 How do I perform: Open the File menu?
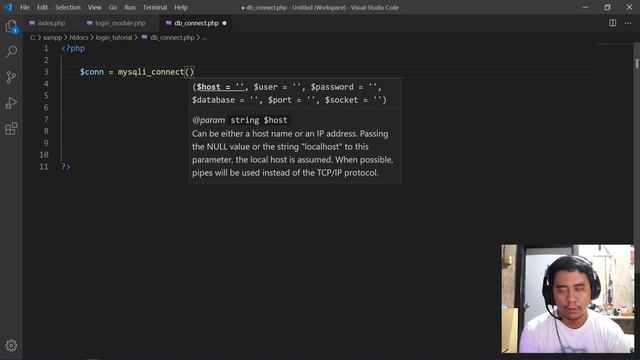tap(25, 7)
